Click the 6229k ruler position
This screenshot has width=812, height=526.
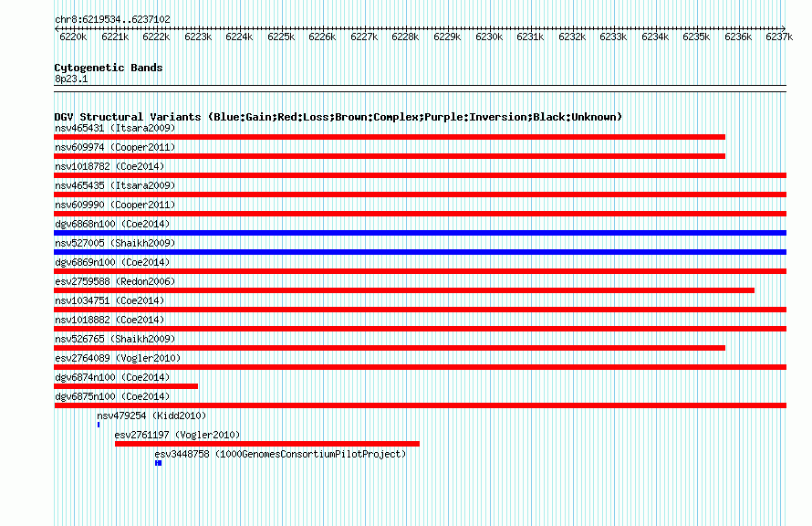click(x=447, y=37)
